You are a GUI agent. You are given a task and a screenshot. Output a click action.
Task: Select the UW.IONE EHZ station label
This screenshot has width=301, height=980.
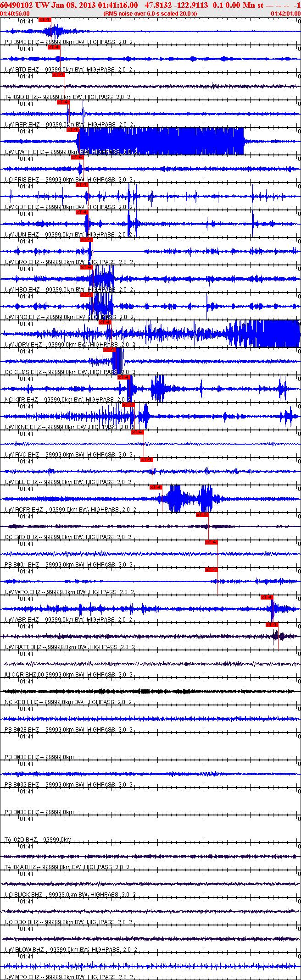(69, 427)
